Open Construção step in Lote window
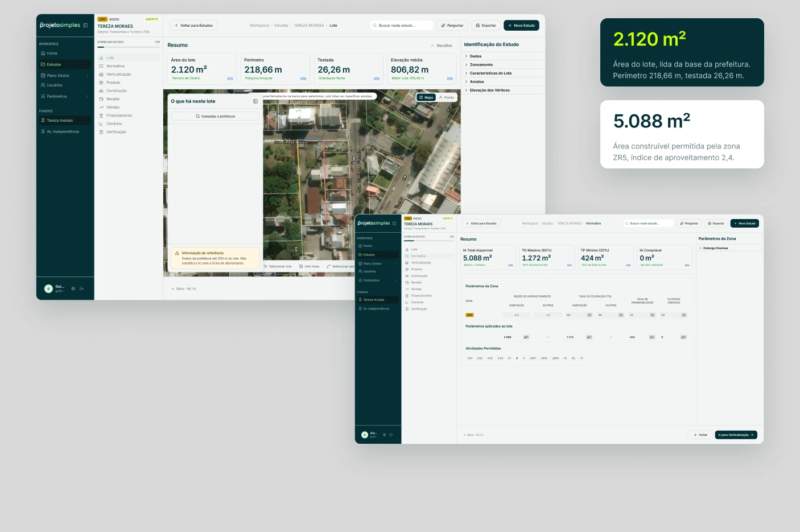 coord(128,91)
